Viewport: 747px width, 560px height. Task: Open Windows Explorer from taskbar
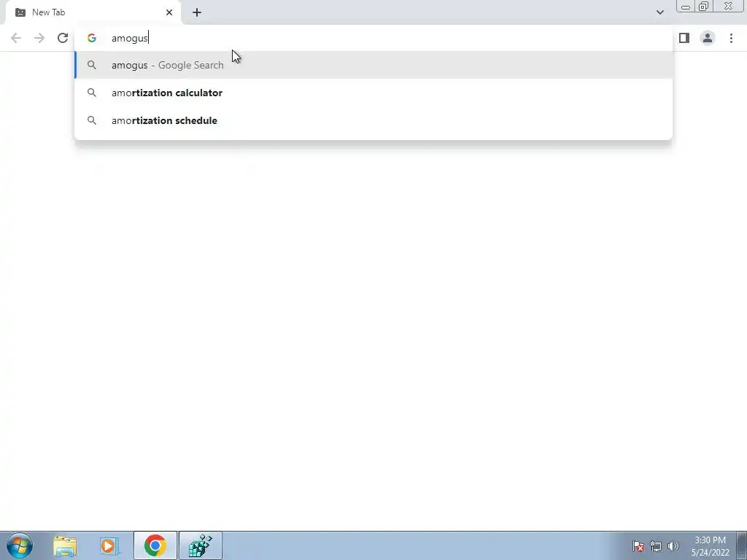coord(64,545)
